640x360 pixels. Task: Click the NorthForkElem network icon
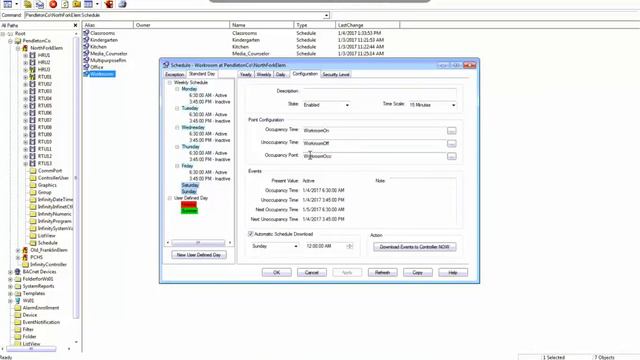(25, 48)
